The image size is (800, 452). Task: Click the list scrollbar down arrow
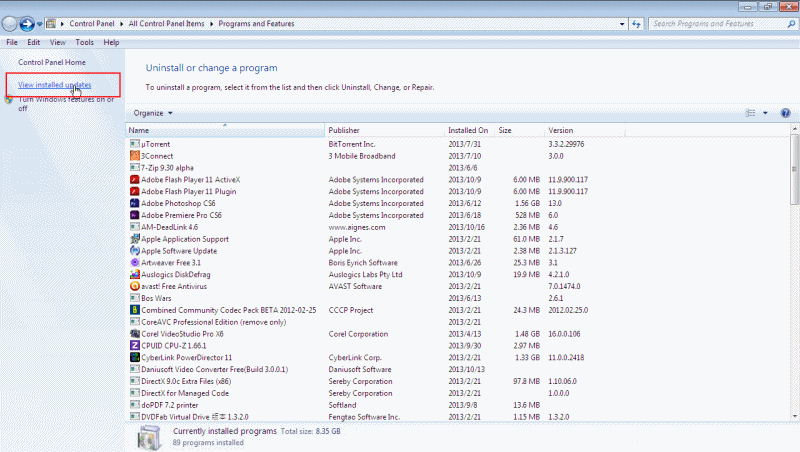click(x=794, y=416)
